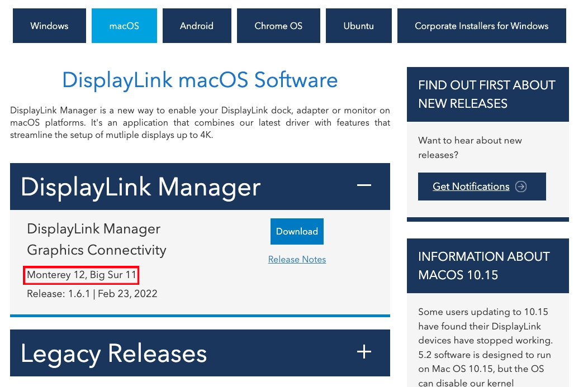The image size is (588, 387).
Task: Click the Get Notifications button
Action: [482, 187]
